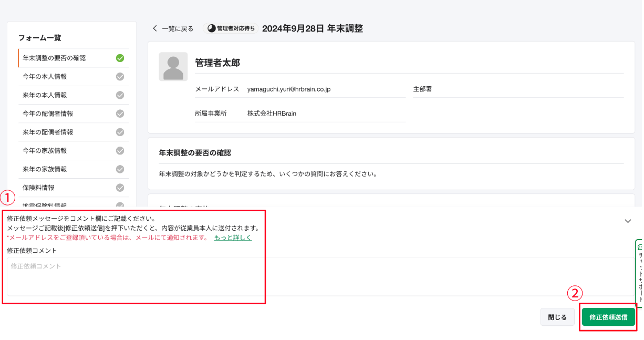Open 保険料情報 form item
The height and width of the screenshot is (340, 644).
38,188
